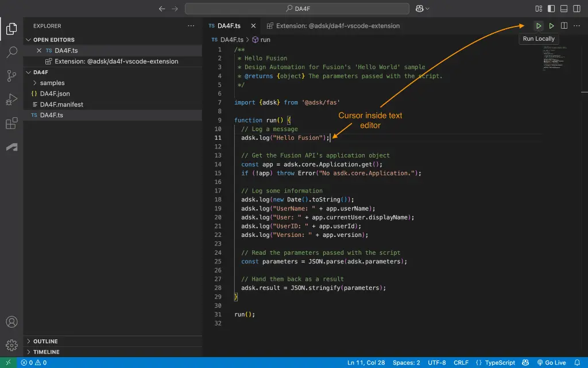Open the remote window indicator

pos(8,363)
